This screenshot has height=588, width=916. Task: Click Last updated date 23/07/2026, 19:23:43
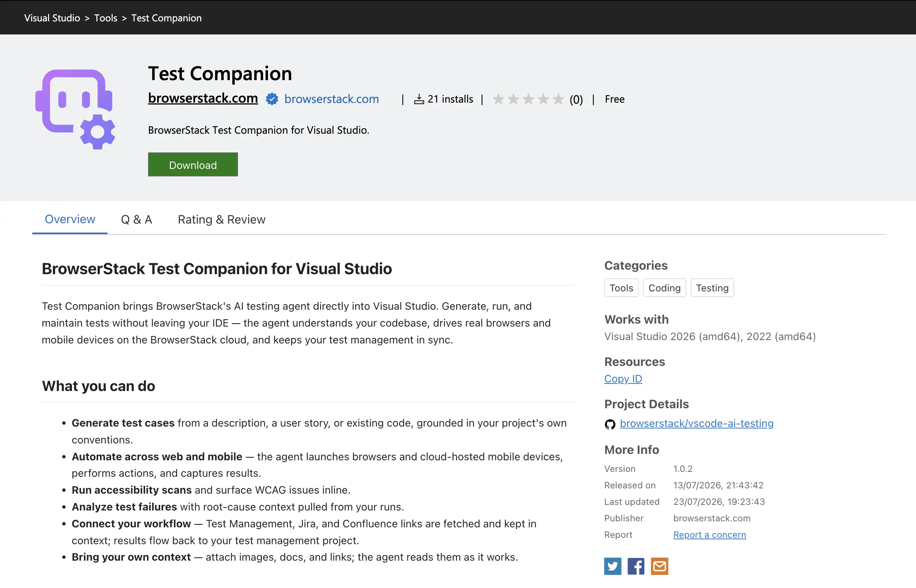tap(719, 501)
